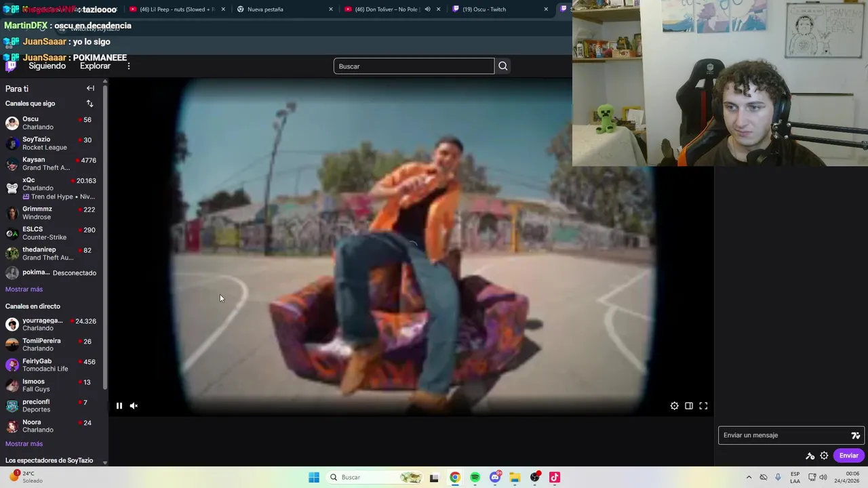The image size is (868, 488).
Task: Show hidden system tray icons
Action: (749, 477)
